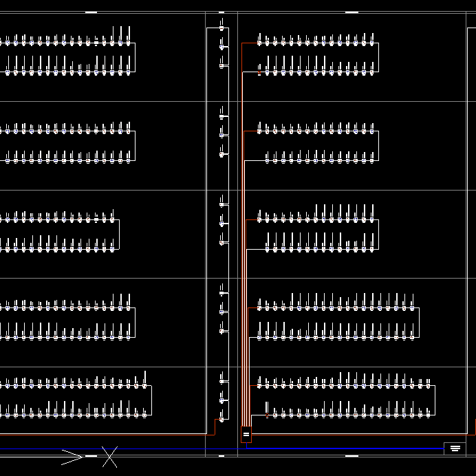Click the white marker at top border center
This screenshot has height=476, width=476.
[x=221, y=12]
